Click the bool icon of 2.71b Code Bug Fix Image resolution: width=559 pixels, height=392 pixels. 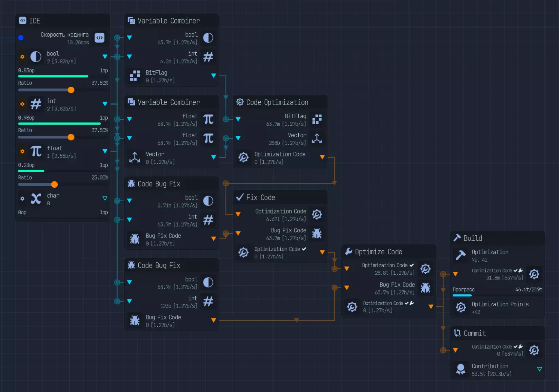click(x=208, y=201)
